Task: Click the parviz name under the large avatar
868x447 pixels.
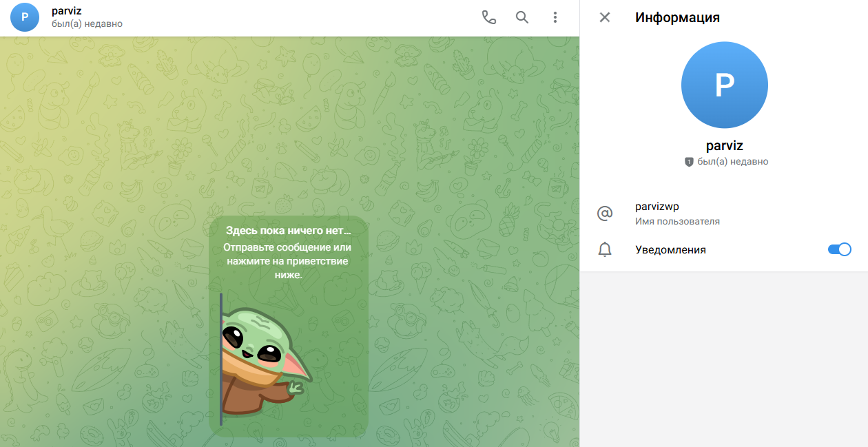Action: [724, 145]
